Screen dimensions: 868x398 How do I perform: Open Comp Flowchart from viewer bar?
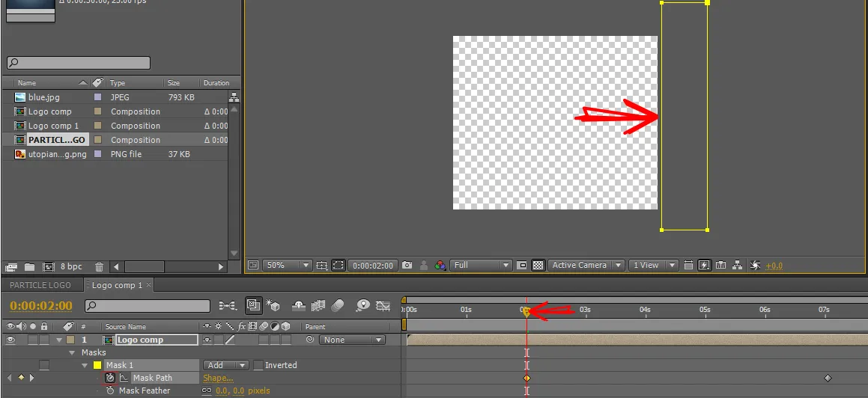click(x=738, y=266)
